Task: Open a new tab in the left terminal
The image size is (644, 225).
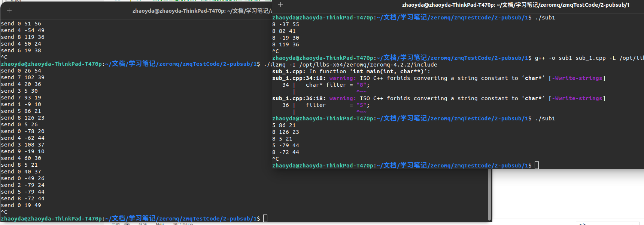Action: [x=9, y=11]
